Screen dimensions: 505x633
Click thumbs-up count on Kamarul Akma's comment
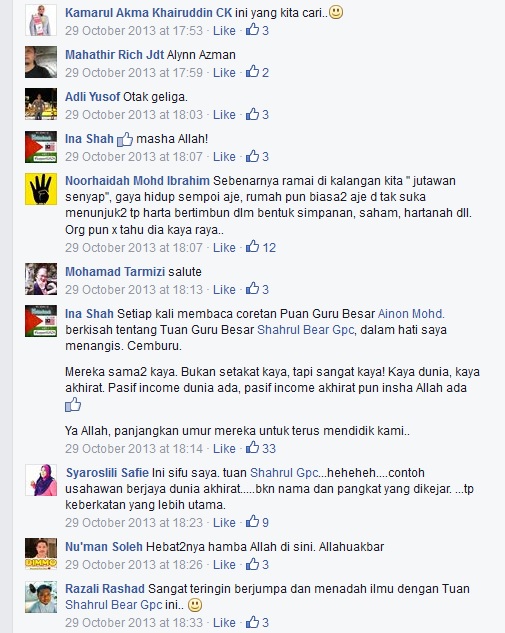[x=265, y=31]
